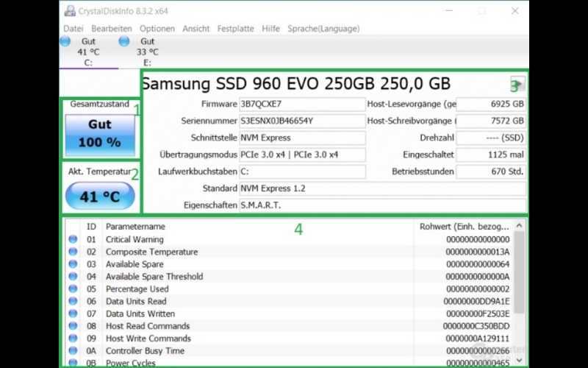Open the Sprache(Language) menu

tap(323, 29)
